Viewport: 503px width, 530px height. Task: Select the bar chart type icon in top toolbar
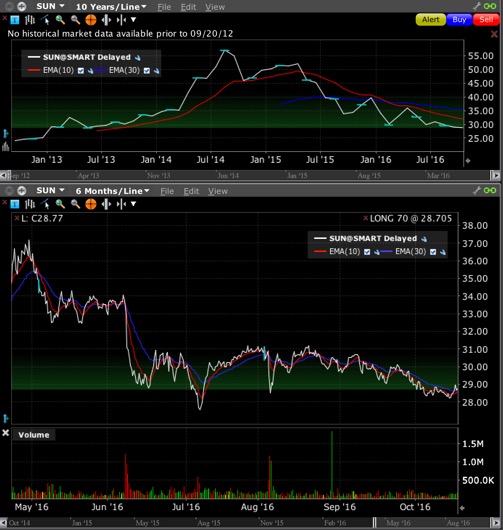tap(29, 20)
